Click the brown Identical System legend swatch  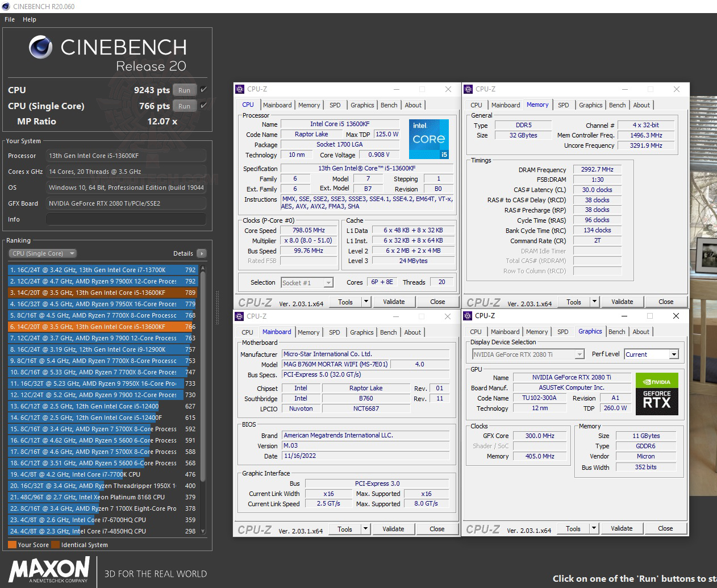point(55,544)
